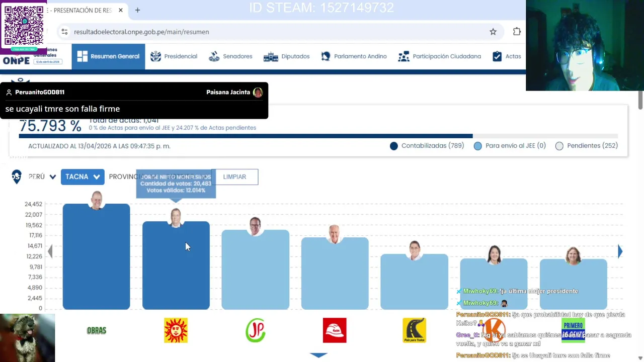The width and height of the screenshot is (644, 362).
Task: Click the JP party logo
Action: tap(255, 330)
